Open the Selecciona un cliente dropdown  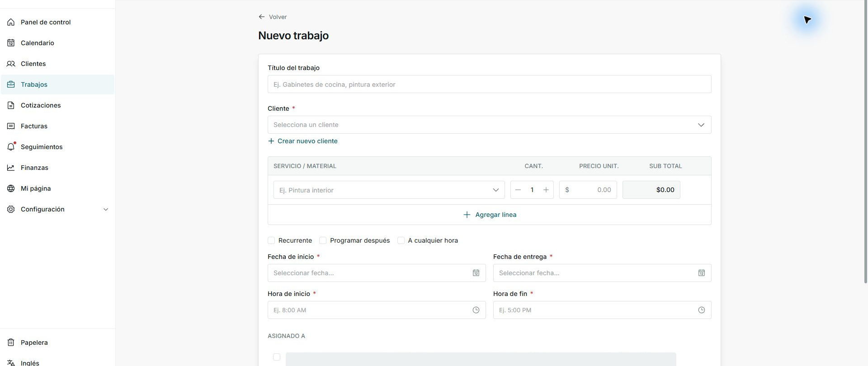pyautogui.click(x=489, y=125)
